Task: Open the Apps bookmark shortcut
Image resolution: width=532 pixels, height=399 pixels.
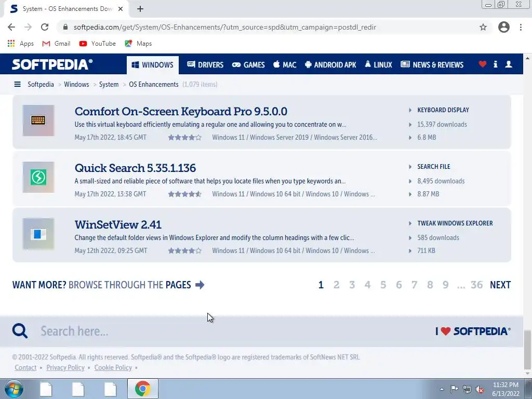Action: [20, 44]
